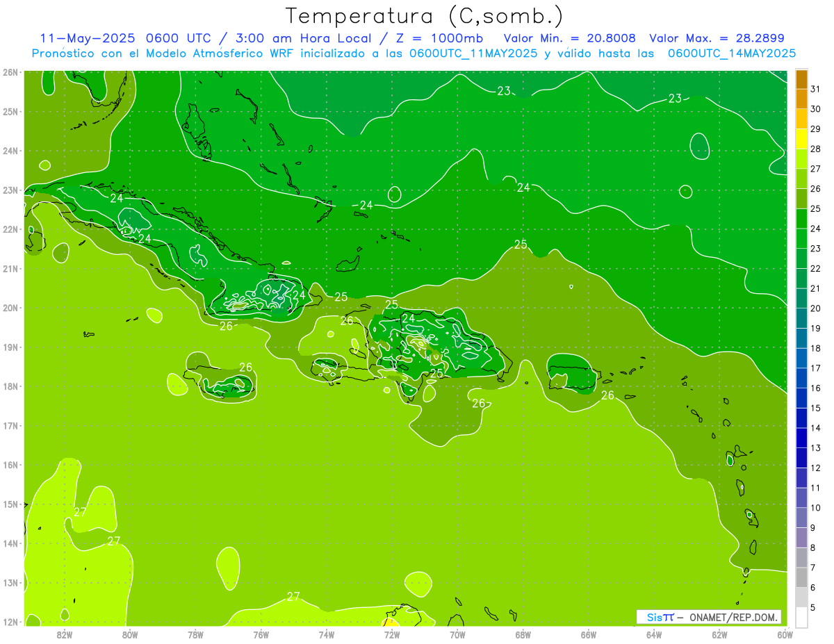
Task: Click the color scale label 30
Action: (815, 109)
